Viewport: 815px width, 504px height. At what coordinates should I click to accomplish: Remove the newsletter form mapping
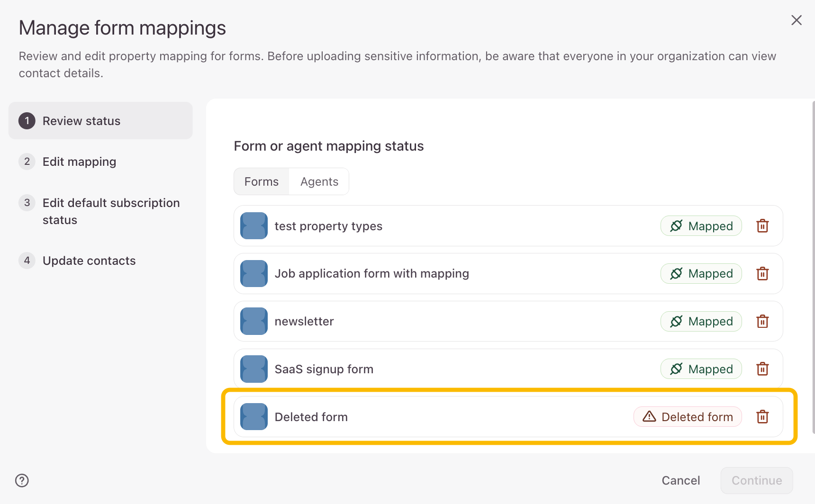point(762,322)
